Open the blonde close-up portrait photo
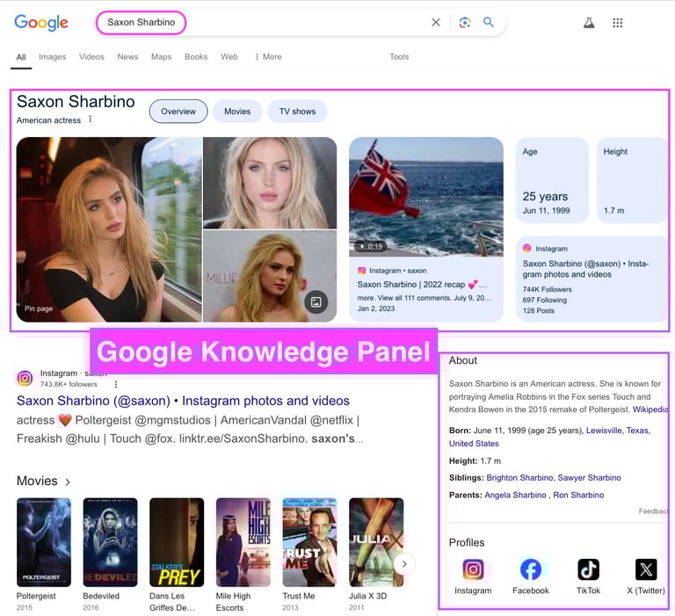The image size is (675, 616). (x=270, y=183)
